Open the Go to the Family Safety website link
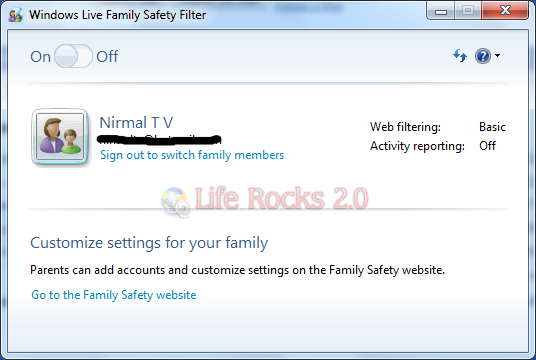This screenshot has width=536, height=360. click(113, 295)
